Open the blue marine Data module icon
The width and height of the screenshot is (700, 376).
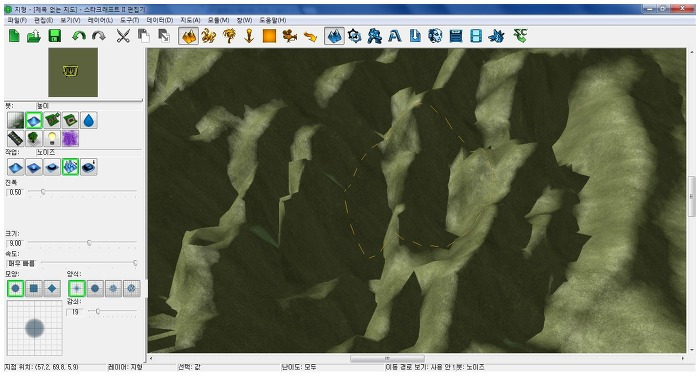pos(374,36)
